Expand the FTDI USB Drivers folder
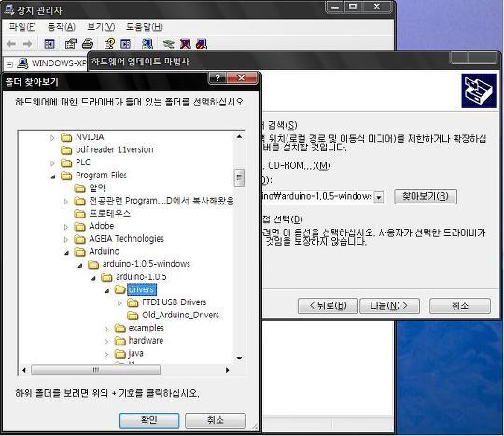 click(119, 303)
